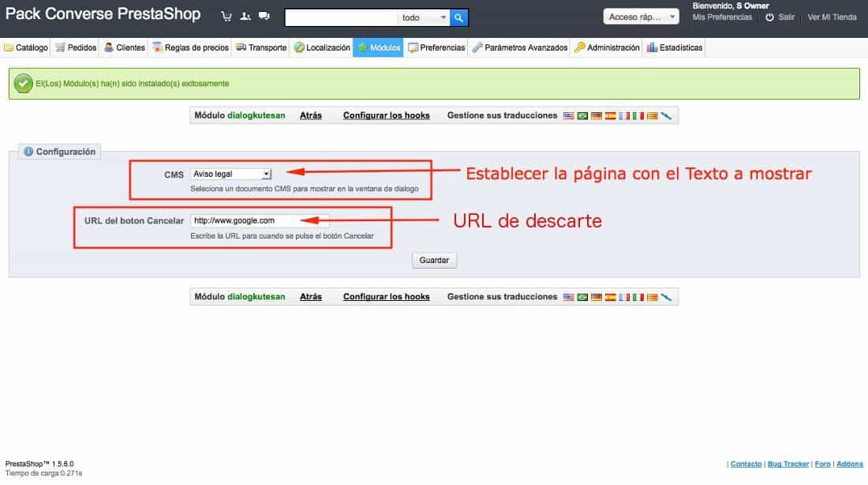Click lower Atrás link

coord(311,296)
